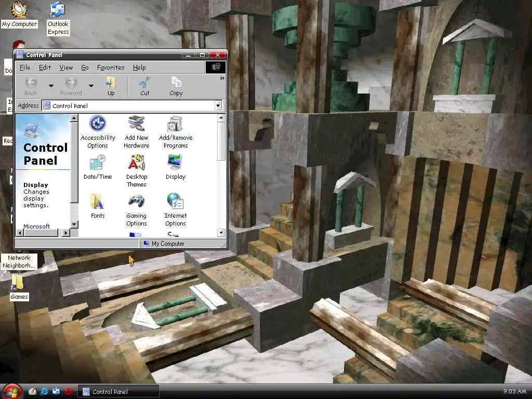Viewport: 532px width, 399px height.
Task: Open the Edit menu
Action: point(45,68)
